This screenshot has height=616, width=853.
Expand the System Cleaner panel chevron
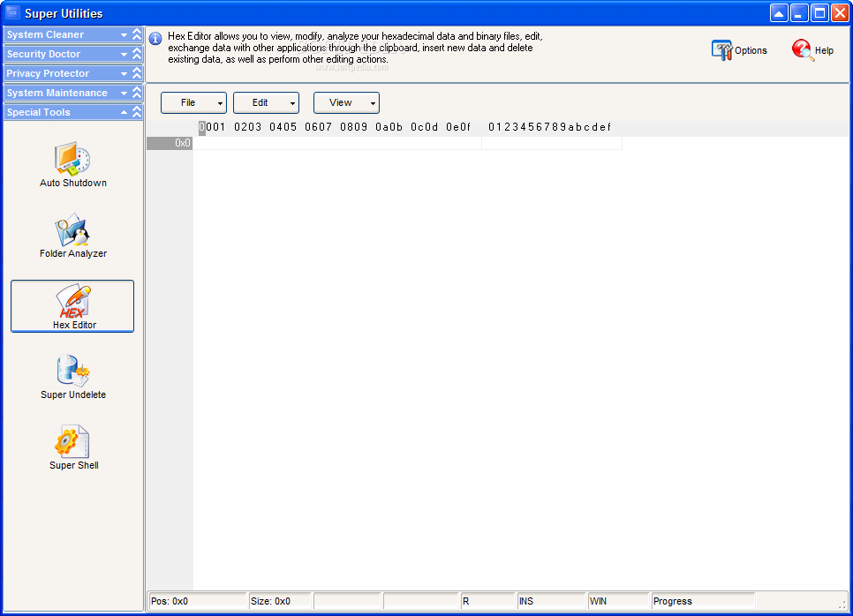click(x=137, y=34)
